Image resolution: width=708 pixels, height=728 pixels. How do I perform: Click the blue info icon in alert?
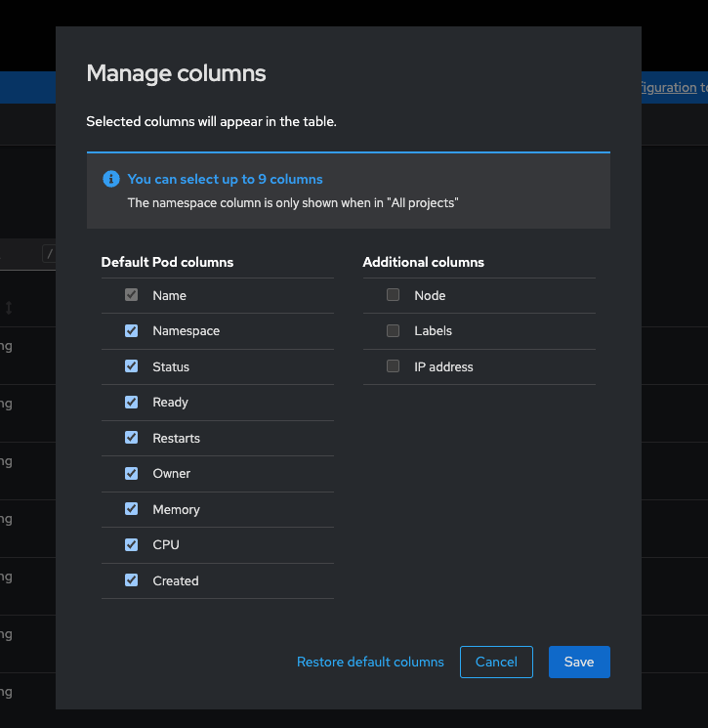point(111,179)
